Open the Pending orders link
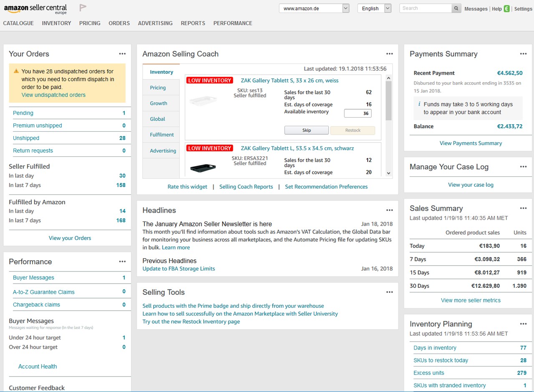The image size is (534, 392). coord(23,113)
